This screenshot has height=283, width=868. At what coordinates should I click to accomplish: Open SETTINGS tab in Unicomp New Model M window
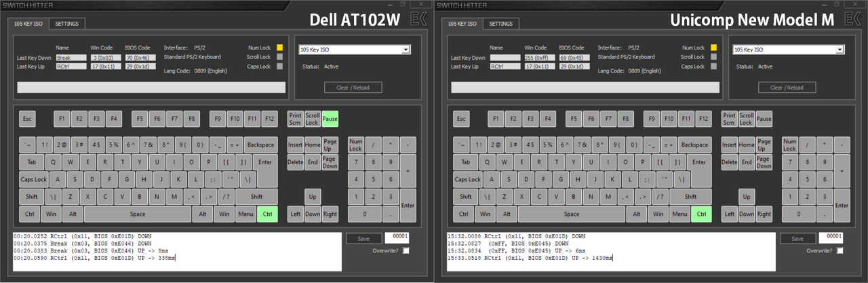[x=501, y=24]
